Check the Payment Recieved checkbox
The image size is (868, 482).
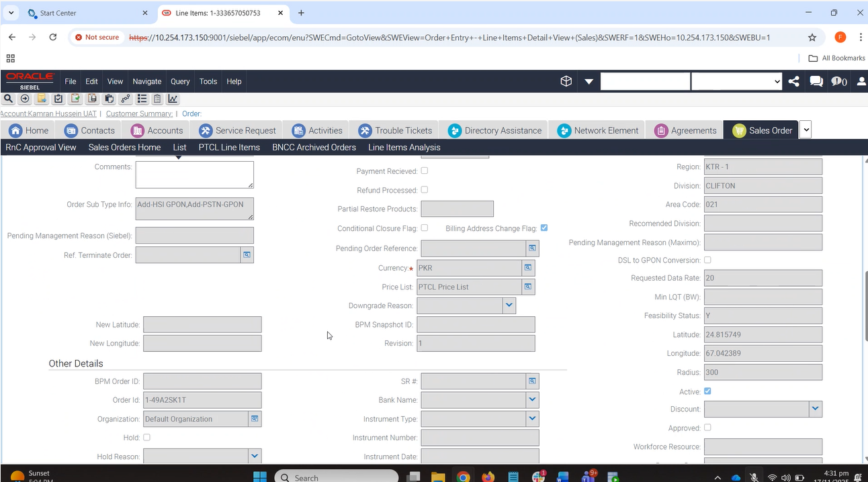424,171
